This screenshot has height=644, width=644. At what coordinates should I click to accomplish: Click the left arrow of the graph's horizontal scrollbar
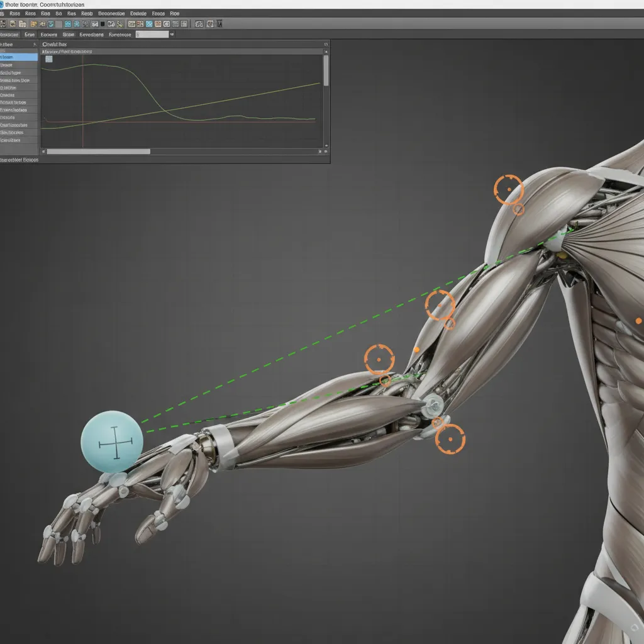(43, 152)
